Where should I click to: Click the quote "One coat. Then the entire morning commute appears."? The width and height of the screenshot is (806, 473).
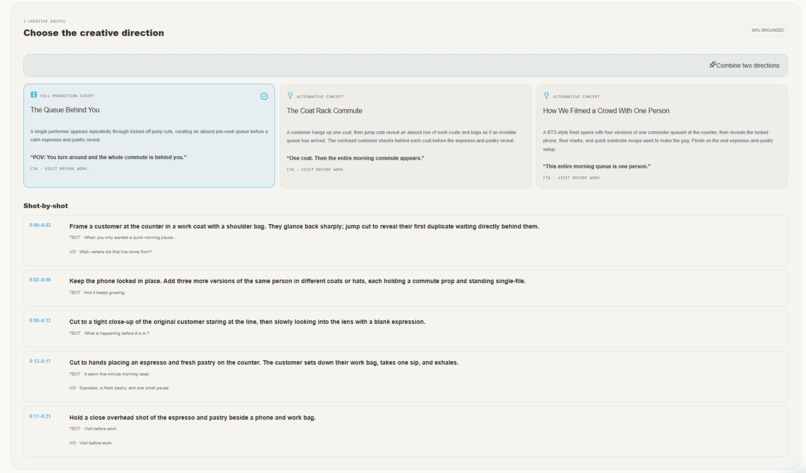pyautogui.click(x=355, y=158)
